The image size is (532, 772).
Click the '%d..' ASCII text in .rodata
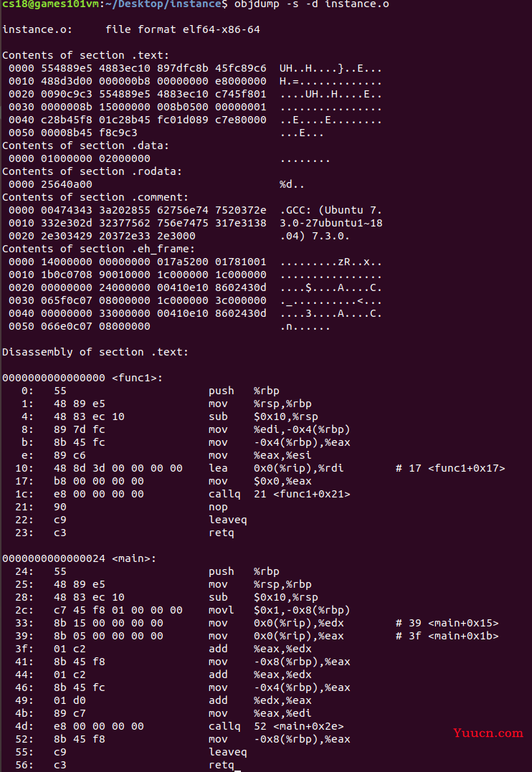[292, 184]
